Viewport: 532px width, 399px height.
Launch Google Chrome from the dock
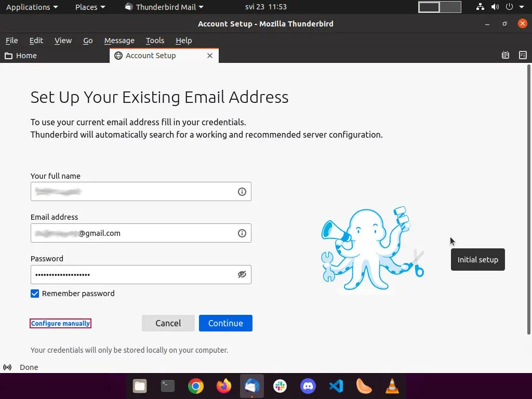point(196,386)
